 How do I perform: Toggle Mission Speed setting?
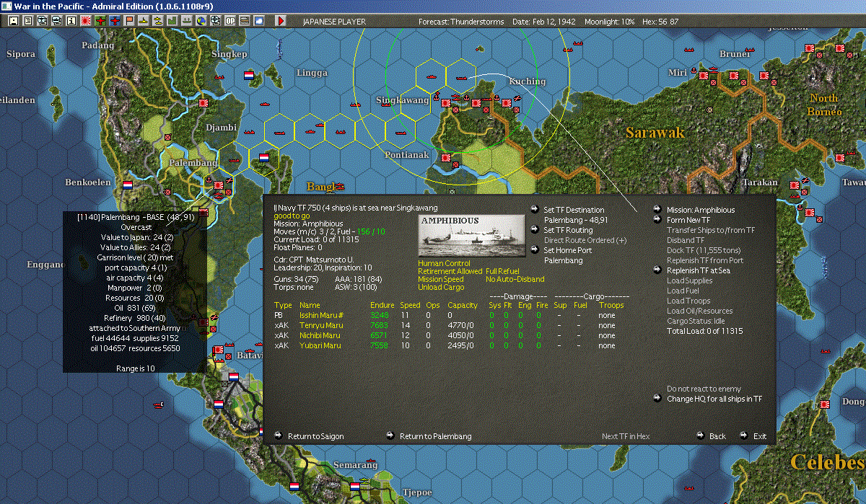442,279
